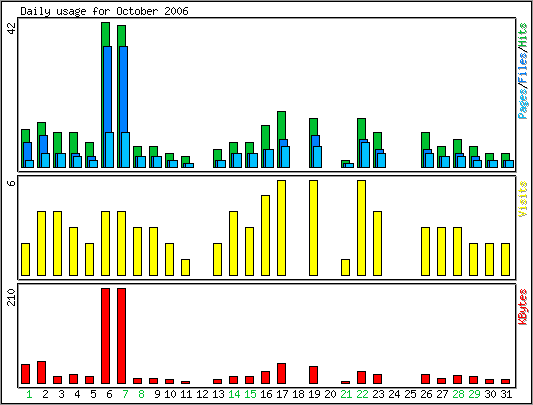Viewport: 533px width, 405px height.
Task: Click the 'Daily usage for October 2006' title
Action: coord(104,11)
